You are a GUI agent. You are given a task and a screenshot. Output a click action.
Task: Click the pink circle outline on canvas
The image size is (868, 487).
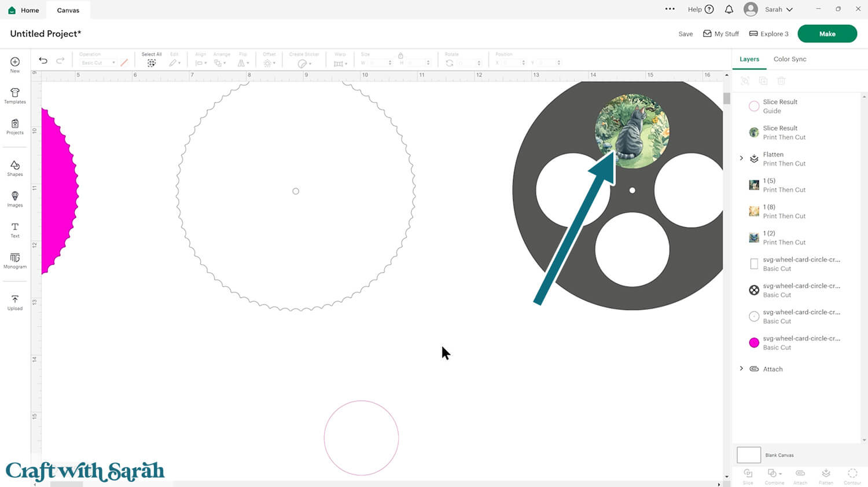pyautogui.click(x=361, y=438)
